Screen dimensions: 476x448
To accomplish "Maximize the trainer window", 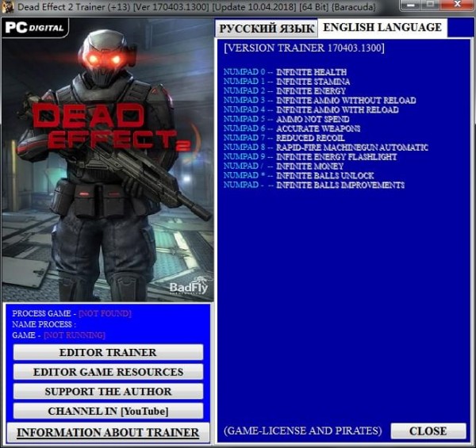I will [x=431, y=6].
